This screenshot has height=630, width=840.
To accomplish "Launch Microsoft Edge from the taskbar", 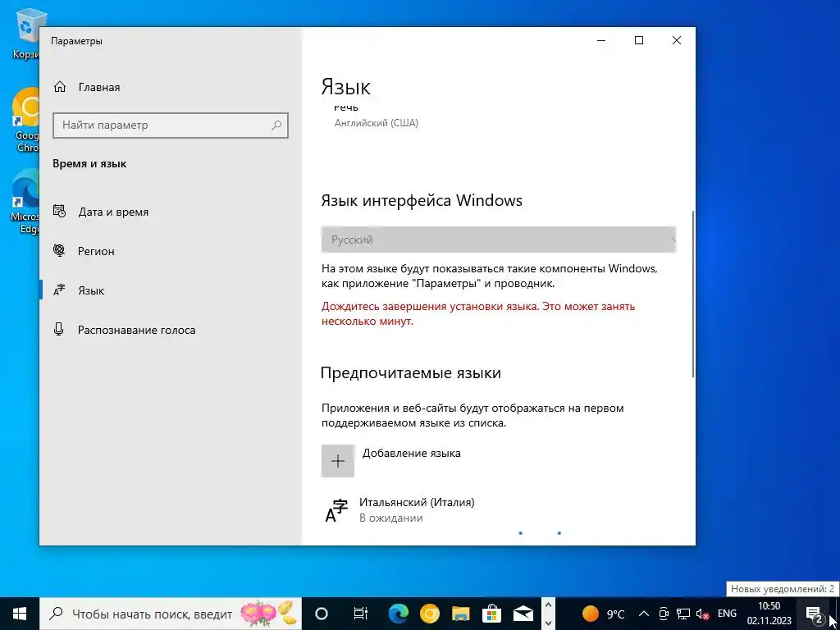I will pyautogui.click(x=398, y=614).
